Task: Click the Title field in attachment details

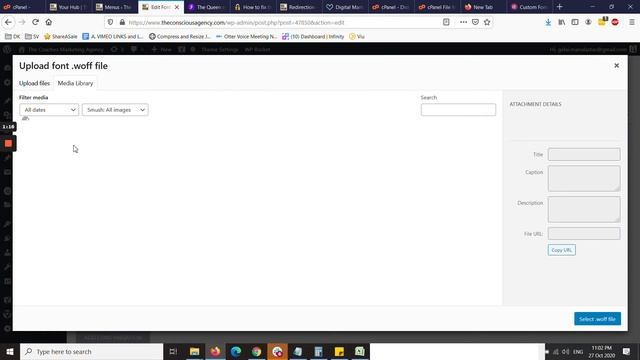Action: tap(584, 154)
